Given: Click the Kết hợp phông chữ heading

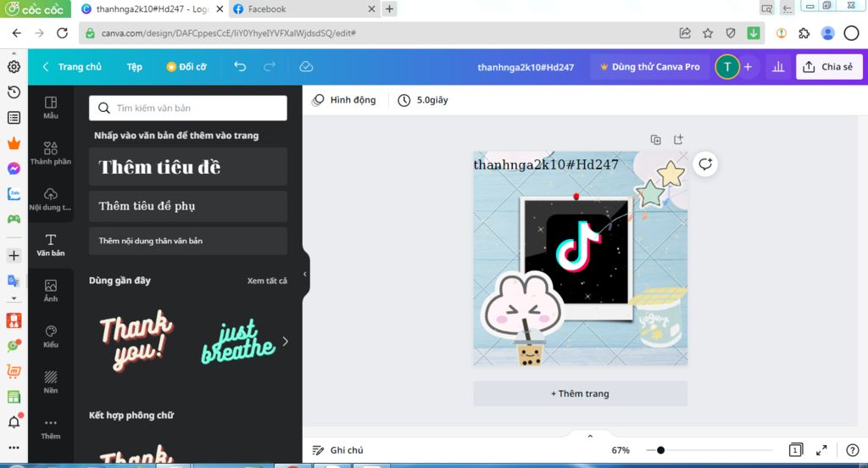Looking at the screenshot, I should pyautogui.click(x=131, y=415).
